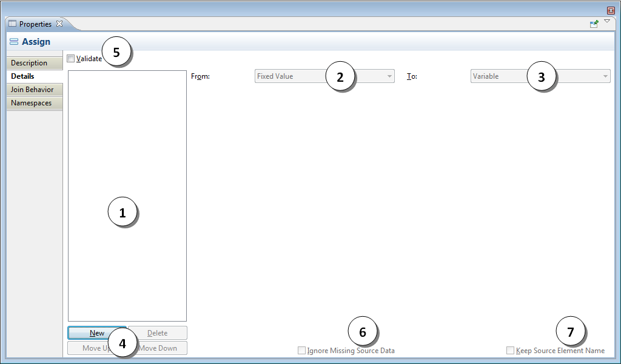Select the Namespaces tab
This screenshot has height=364, width=621.
[x=31, y=102]
